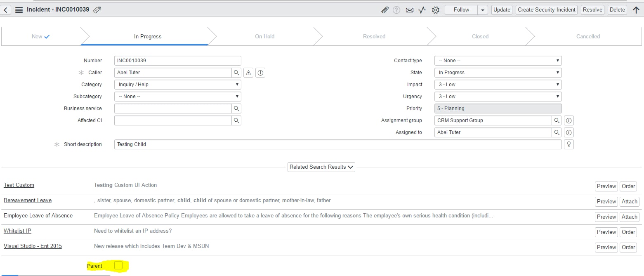Viewport: 644px width, 276px height.
Task: Open the Subcategory dropdown
Action: pyautogui.click(x=178, y=97)
